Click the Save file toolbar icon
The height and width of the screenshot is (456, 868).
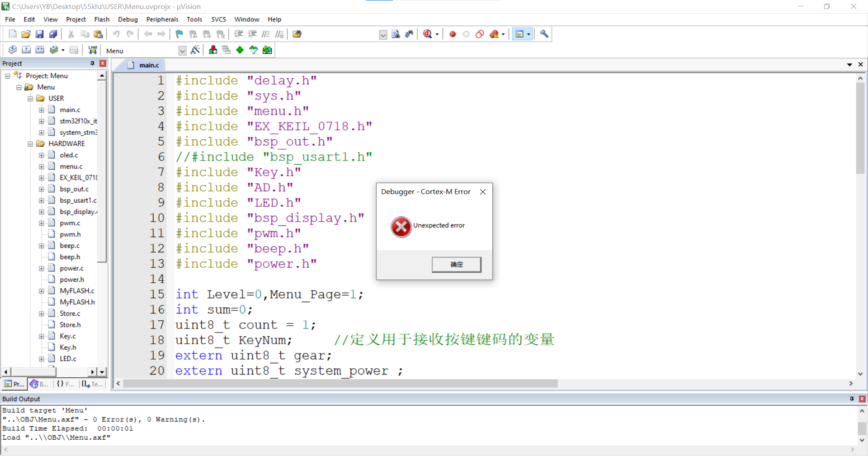click(39, 34)
